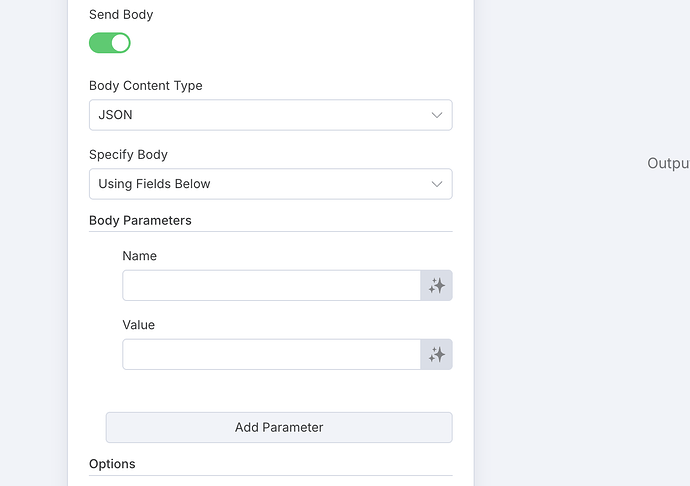Focus the Value parameter input field

pos(272,354)
